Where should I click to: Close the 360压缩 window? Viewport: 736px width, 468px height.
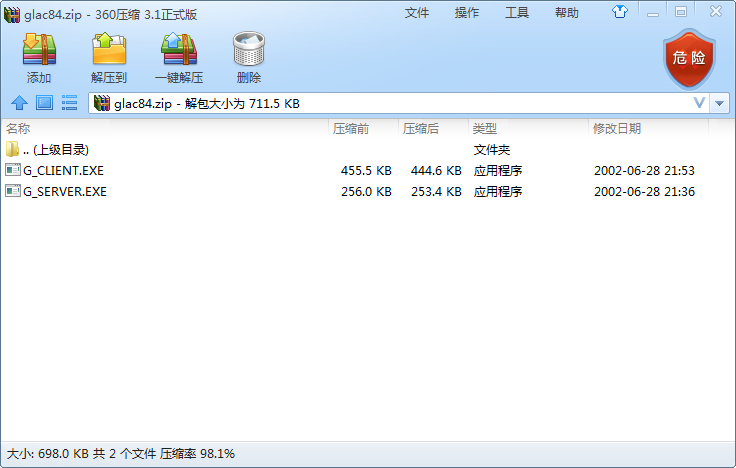pyautogui.click(x=715, y=11)
